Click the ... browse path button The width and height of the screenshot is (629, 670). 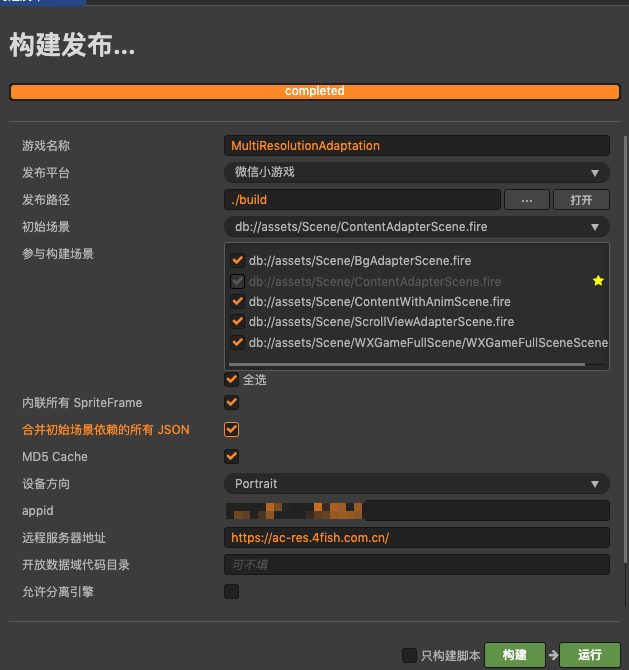(x=527, y=200)
